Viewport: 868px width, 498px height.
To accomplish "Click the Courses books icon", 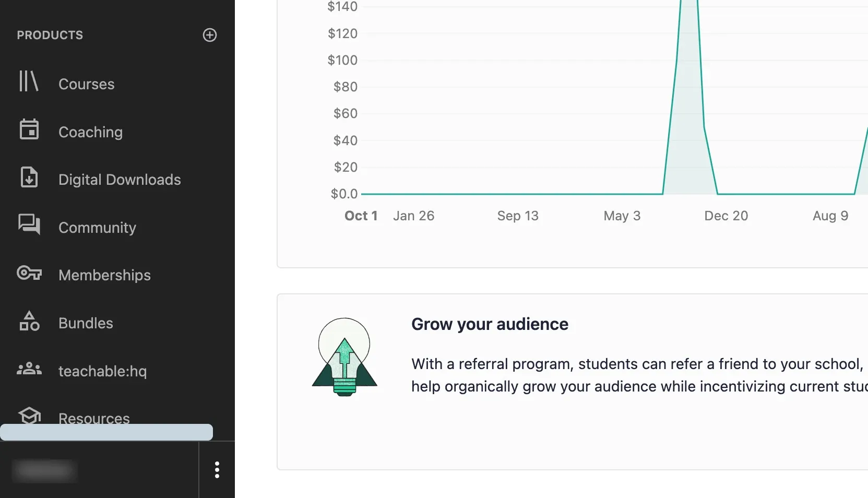I will coord(29,81).
